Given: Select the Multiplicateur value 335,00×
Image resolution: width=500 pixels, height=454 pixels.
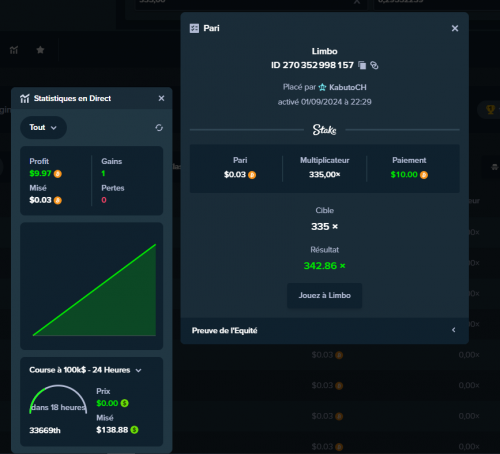Looking at the screenshot, I should pos(324,174).
